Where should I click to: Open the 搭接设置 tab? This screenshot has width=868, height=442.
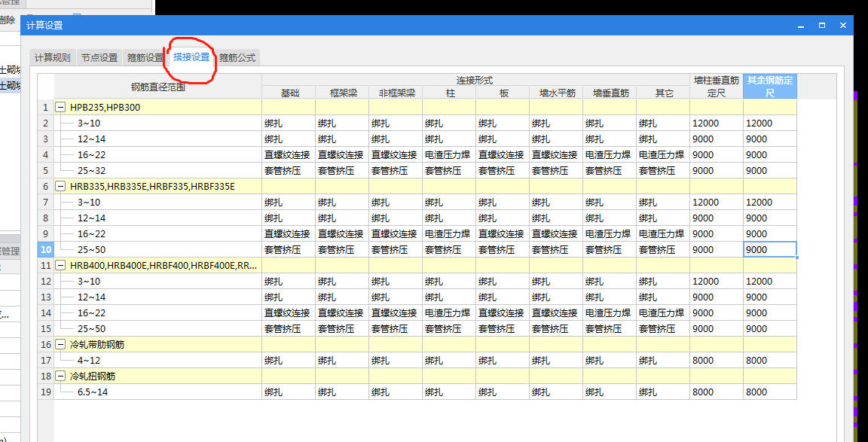point(191,57)
